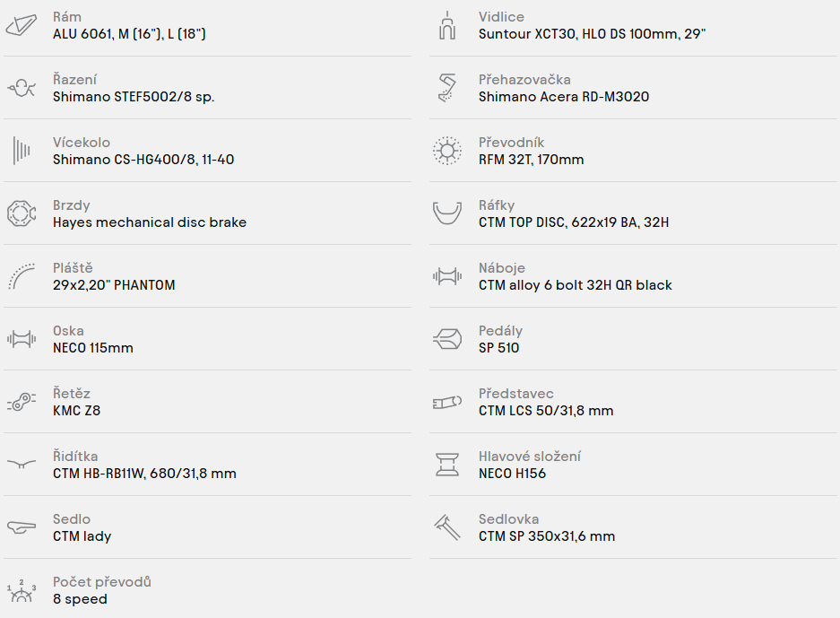
Task: Click the hub icon beside Náboje
Action: 447,276
